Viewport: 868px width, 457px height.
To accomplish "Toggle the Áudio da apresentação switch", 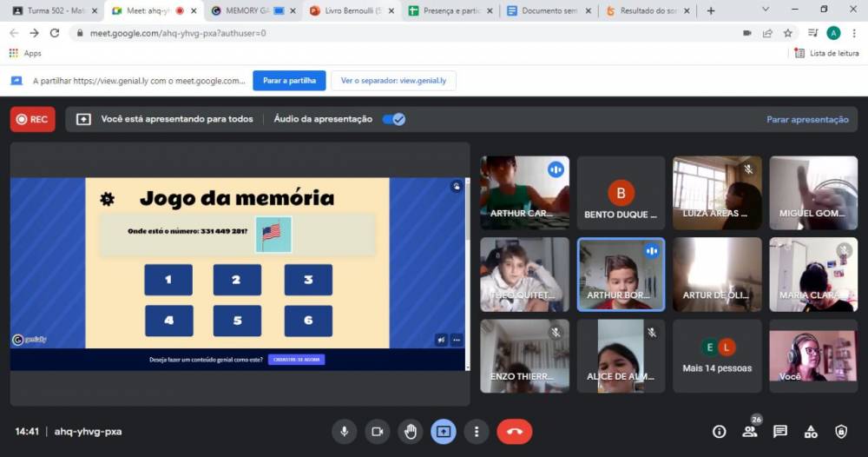I will pos(393,119).
